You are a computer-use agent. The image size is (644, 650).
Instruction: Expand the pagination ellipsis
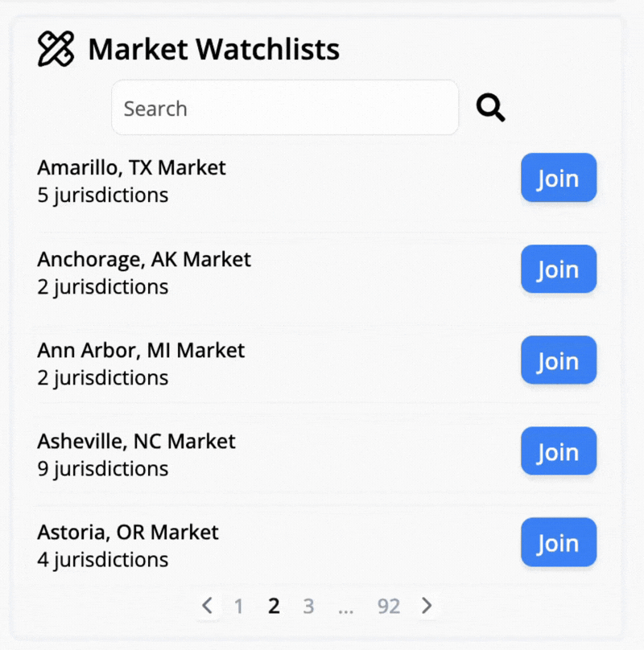pos(345,608)
